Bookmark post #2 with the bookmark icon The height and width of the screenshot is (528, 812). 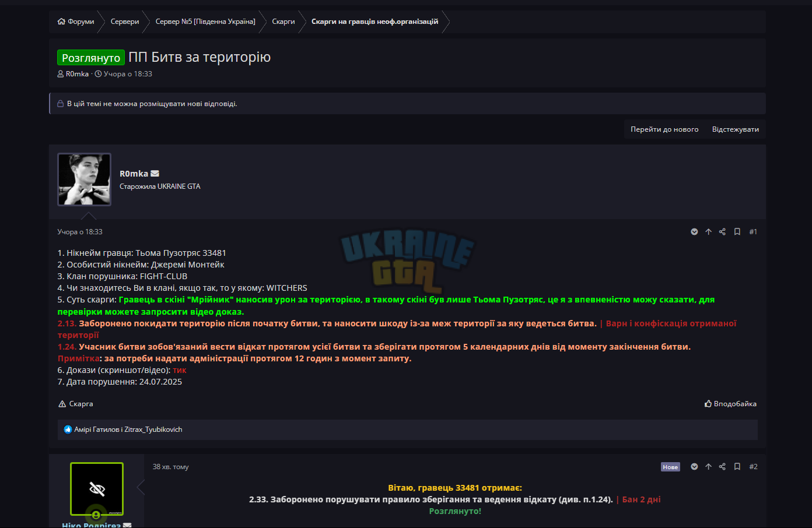[x=737, y=467]
